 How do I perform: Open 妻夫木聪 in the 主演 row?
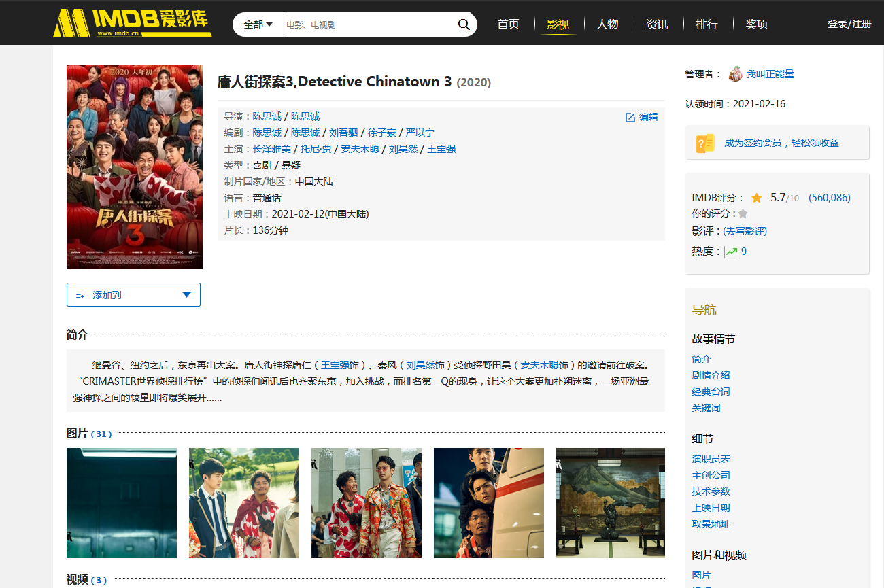360,149
